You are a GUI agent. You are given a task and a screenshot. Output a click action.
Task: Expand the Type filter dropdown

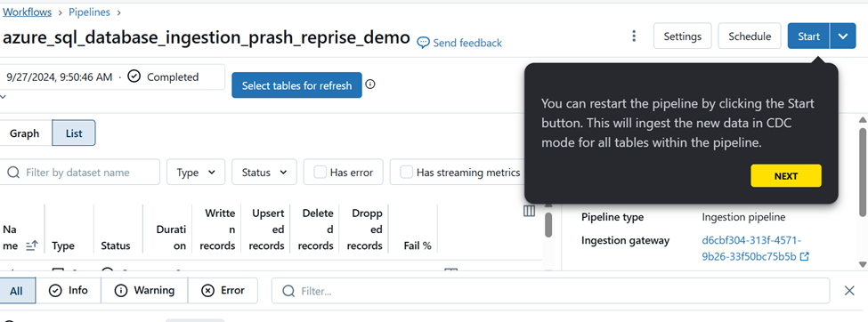click(x=196, y=172)
